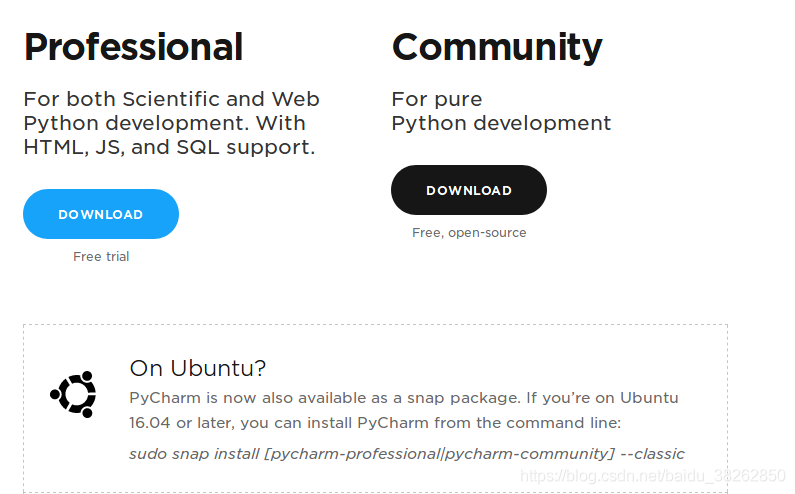Click the "For pure" text under Community
This screenshot has width=795, height=494.
coord(437,99)
